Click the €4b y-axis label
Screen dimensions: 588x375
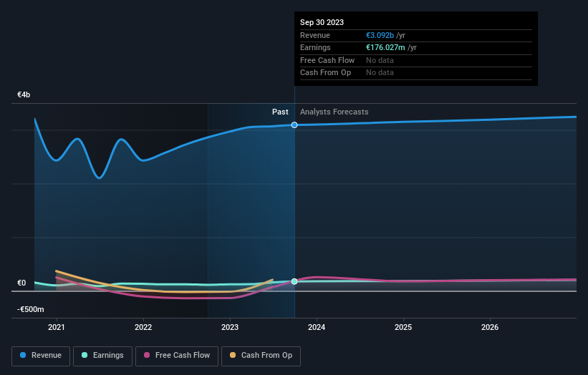pos(24,94)
